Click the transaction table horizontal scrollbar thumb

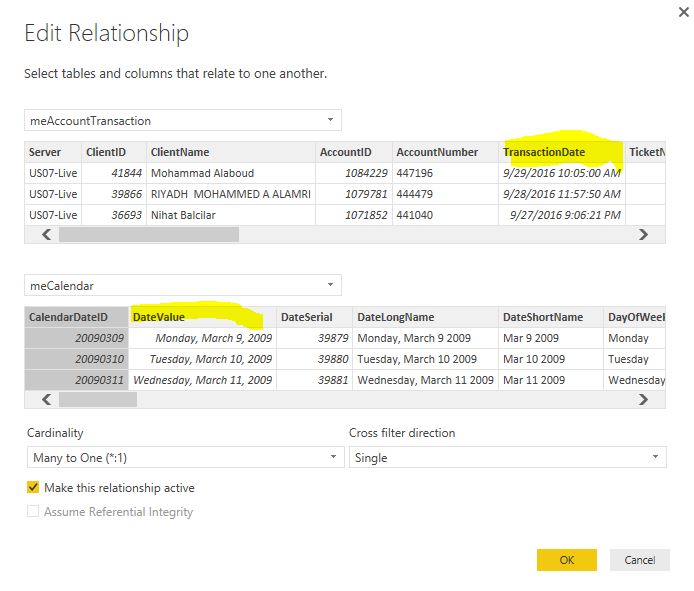pos(149,234)
